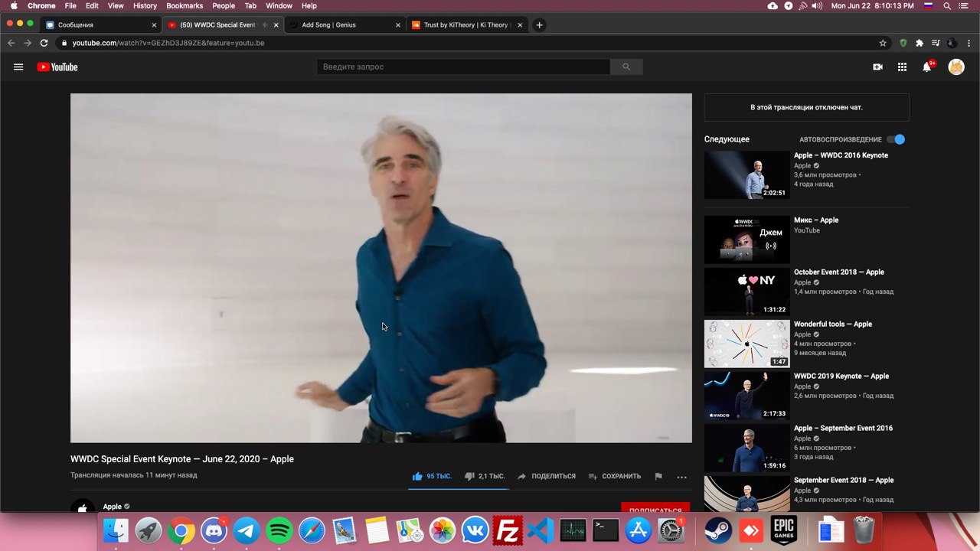Screen dimensions: 980x551
Task: Open Chrome extensions puzzle icon
Action: (920, 43)
